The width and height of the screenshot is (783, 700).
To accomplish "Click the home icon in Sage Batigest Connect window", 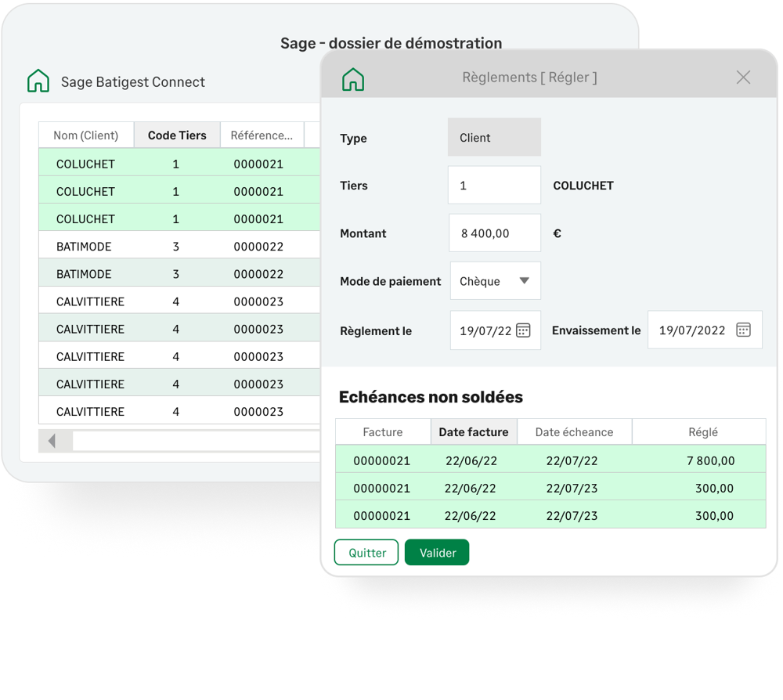I will coord(38,81).
